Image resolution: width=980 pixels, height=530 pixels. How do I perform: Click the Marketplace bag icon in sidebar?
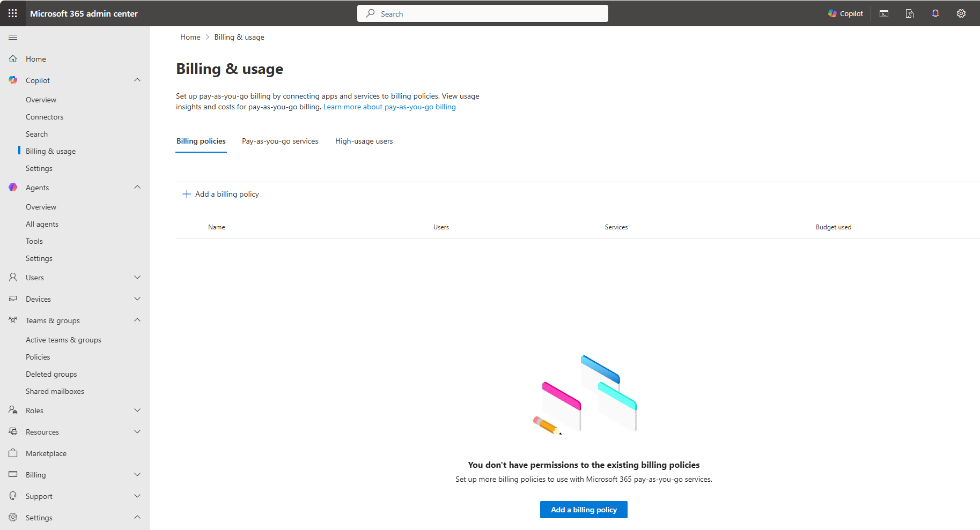pos(13,453)
